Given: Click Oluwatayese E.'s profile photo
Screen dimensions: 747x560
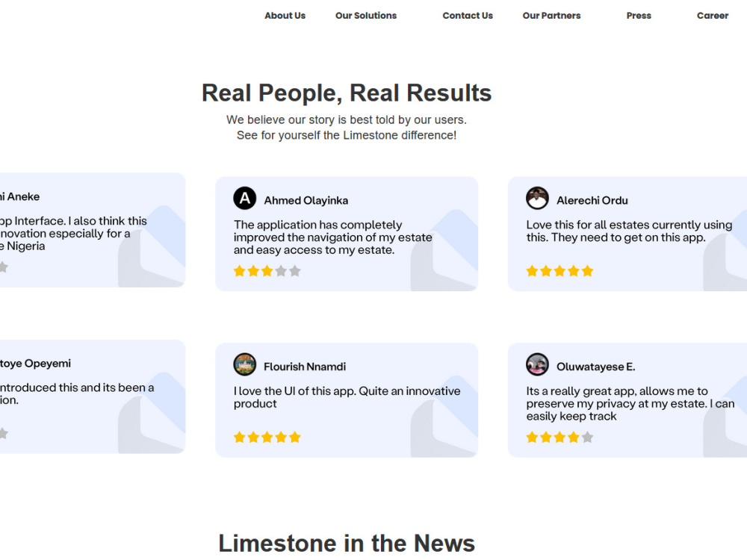Looking at the screenshot, I should click(537, 364).
